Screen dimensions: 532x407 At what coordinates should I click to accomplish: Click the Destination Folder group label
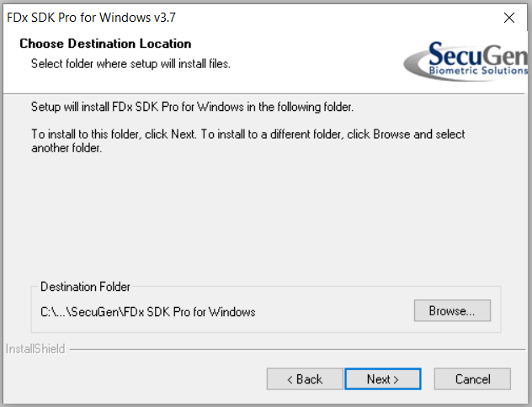tap(85, 287)
